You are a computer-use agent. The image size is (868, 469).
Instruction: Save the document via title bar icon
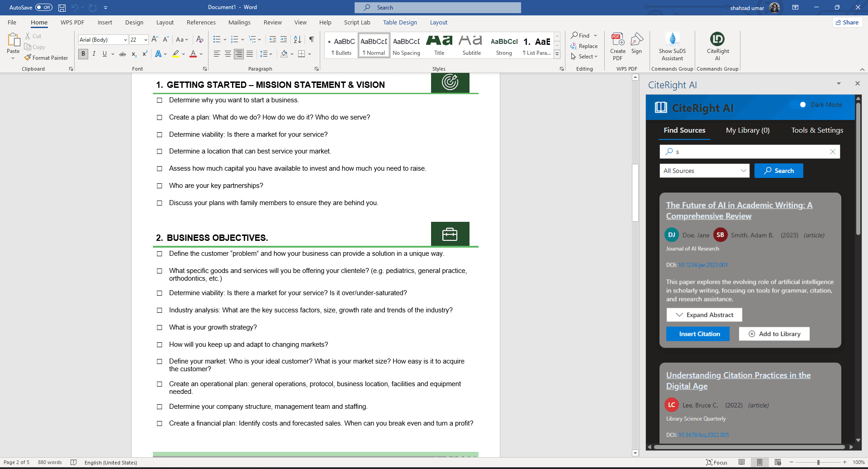62,8
